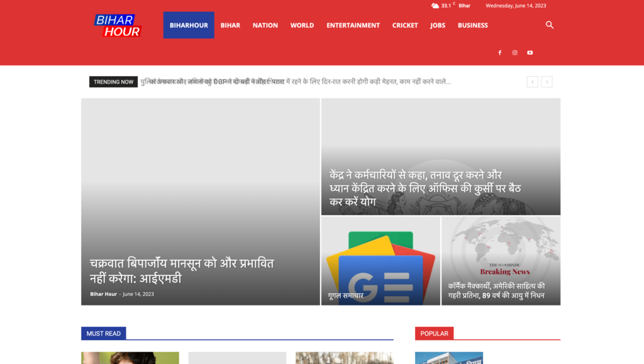Click the weather cloud icon
The height and width of the screenshot is (364, 644).
[x=435, y=6]
